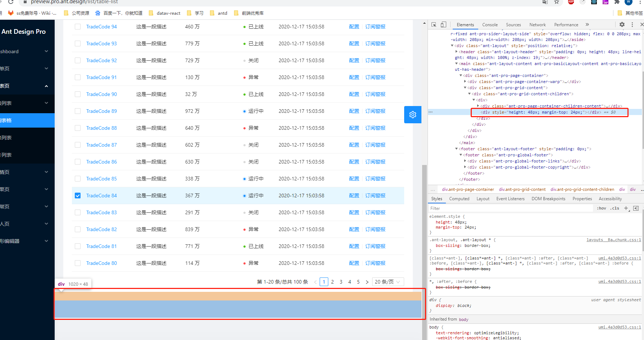Open the Computed styles tab
Viewport: 644px width, 340px height.
click(459, 199)
